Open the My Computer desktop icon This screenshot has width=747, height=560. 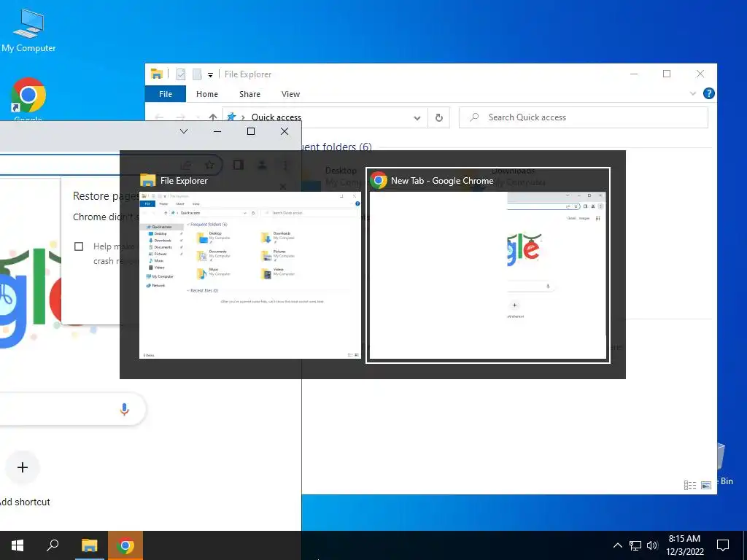pyautogui.click(x=28, y=31)
